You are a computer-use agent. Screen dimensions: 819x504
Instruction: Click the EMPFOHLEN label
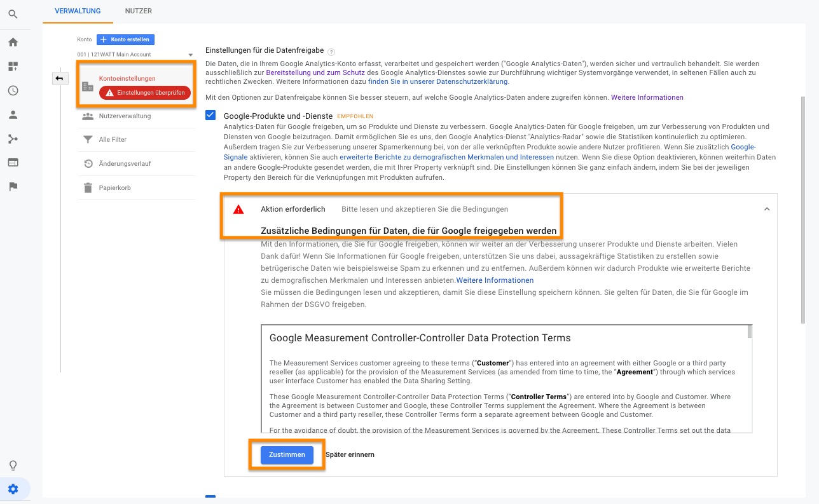click(355, 117)
